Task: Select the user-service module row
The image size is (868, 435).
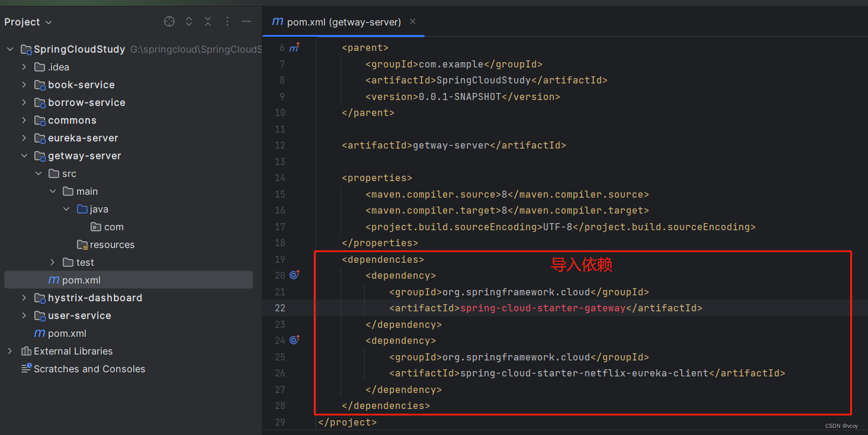Action: [79, 315]
